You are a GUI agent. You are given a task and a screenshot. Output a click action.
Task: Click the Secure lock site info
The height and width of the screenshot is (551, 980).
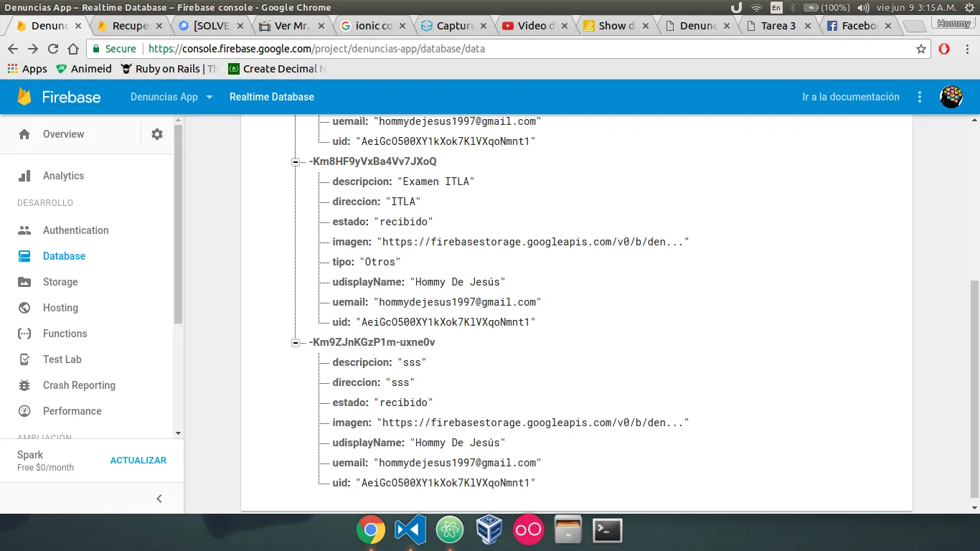click(114, 49)
